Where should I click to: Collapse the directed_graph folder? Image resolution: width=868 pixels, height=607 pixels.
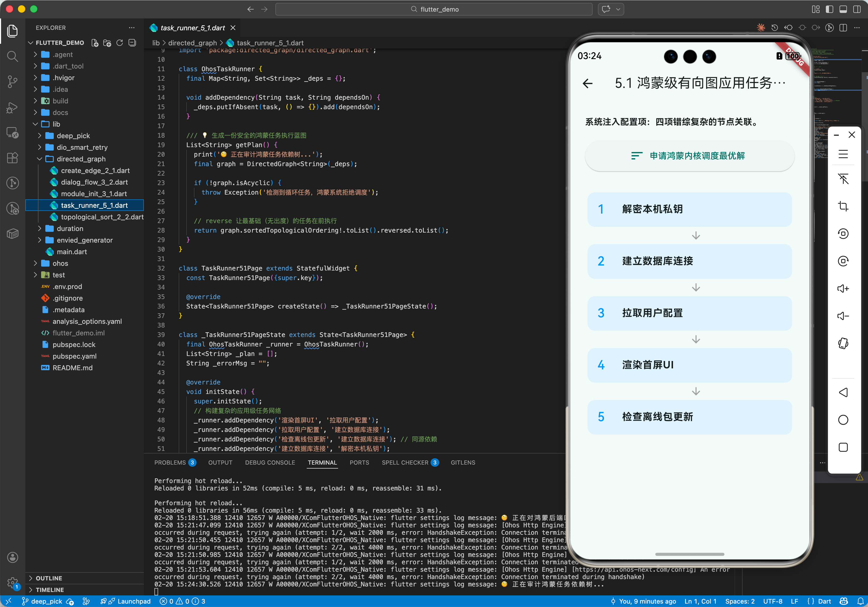(x=81, y=159)
